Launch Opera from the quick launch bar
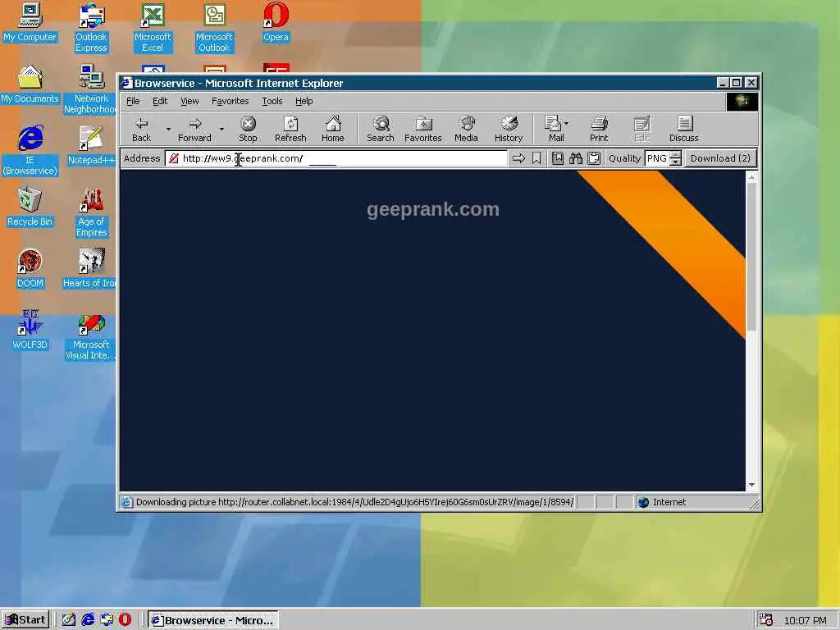Screen dimensions: 840x630 pos(125,620)
